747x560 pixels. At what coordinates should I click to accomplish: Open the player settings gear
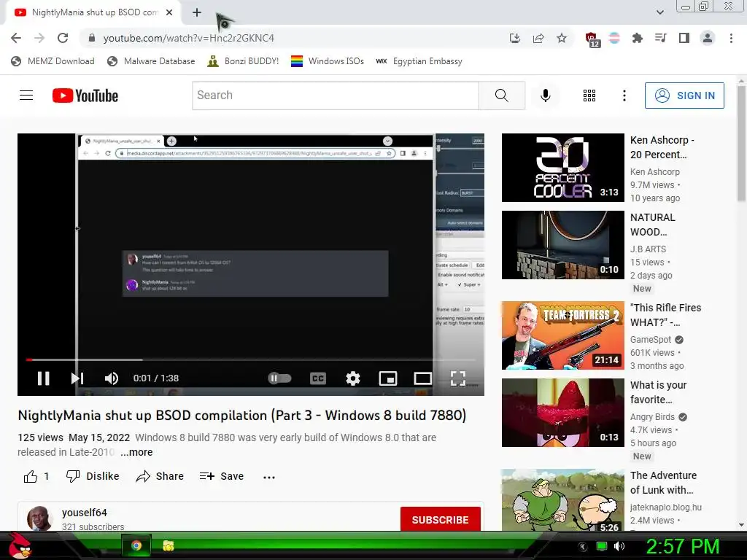click(353, 378)
